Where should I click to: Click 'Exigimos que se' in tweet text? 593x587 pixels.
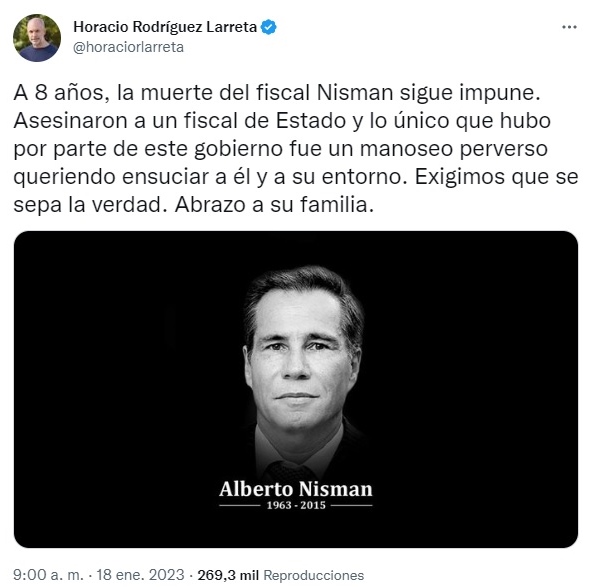pos(497,177)
